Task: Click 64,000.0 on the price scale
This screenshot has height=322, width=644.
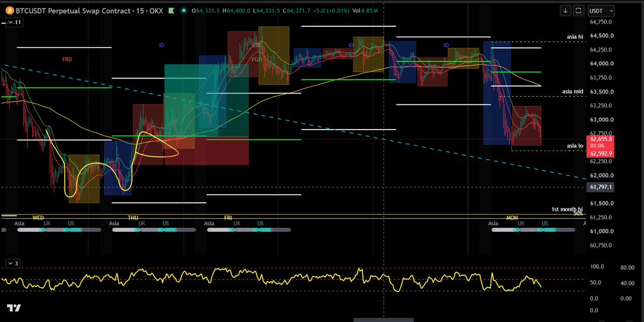Action: [x=602, y=63]
